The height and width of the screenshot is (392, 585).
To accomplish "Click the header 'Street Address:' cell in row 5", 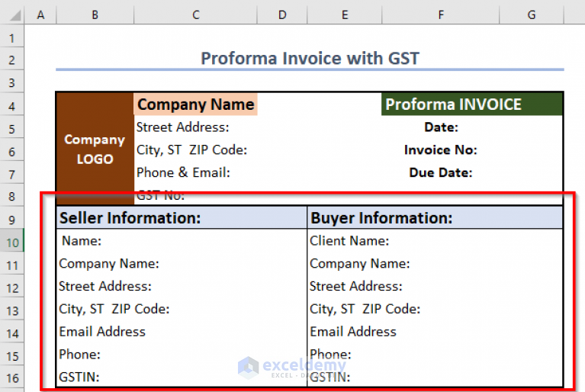I will tap(195, 127).
